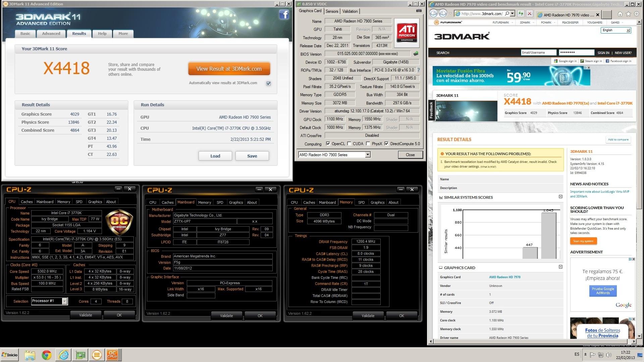Click the Email/Username input field

tap(539, 53)
